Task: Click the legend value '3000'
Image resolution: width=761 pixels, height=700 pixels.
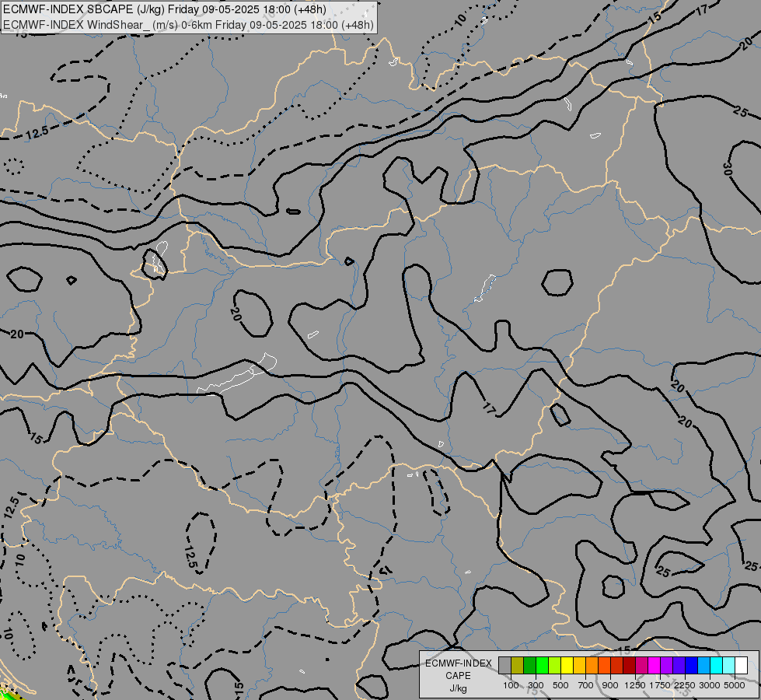Action: tap(710, 685)
